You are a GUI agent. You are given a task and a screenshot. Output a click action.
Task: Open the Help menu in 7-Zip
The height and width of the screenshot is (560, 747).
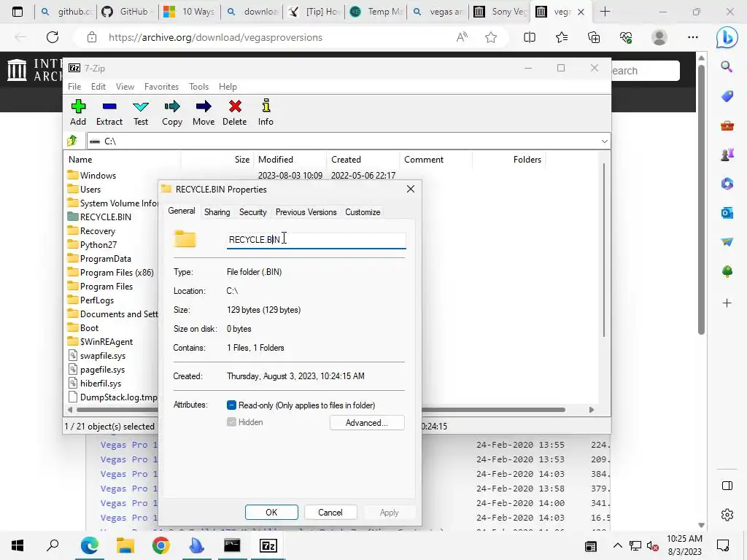point(228,87)
